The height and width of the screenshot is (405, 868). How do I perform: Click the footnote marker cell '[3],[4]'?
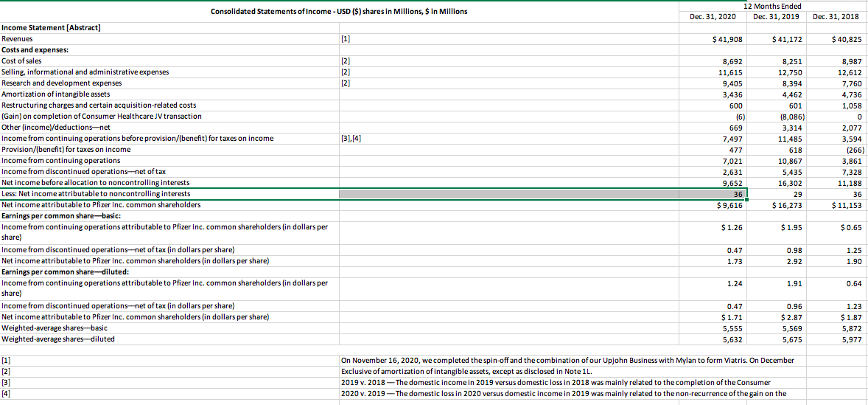click(x=352, y=139)
